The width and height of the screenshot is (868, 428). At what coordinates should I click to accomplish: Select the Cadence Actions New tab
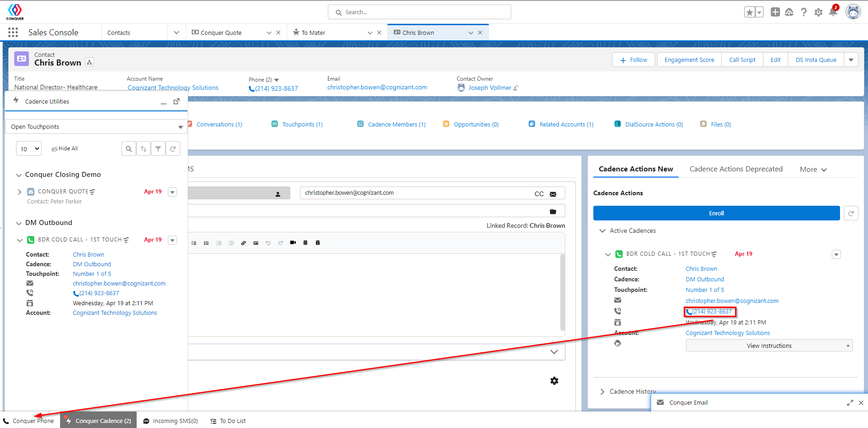636,169
